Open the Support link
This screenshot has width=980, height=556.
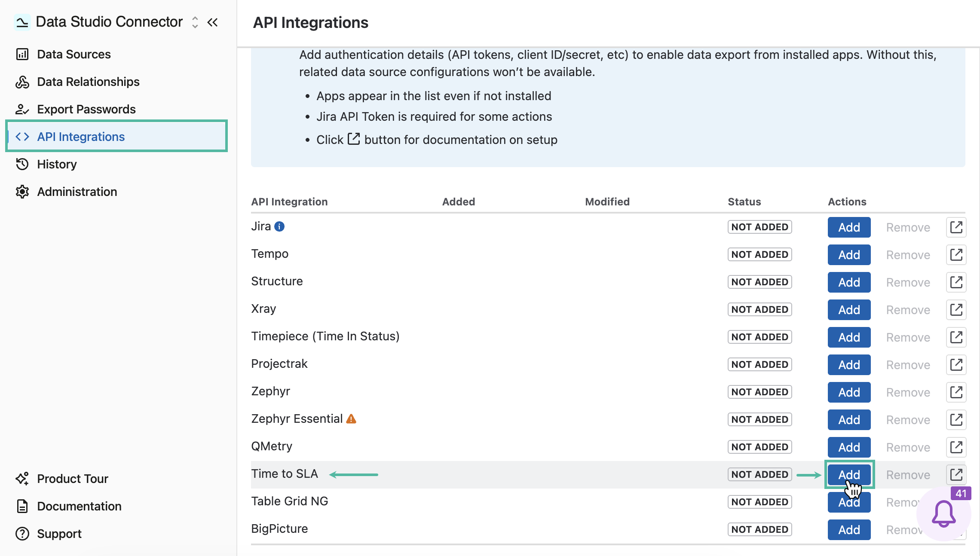coord(116,534)
